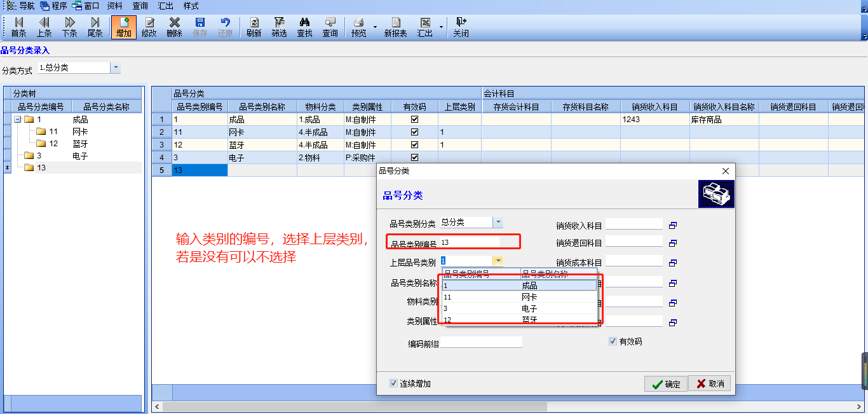Click the 查找 binoculars icon

304,27
